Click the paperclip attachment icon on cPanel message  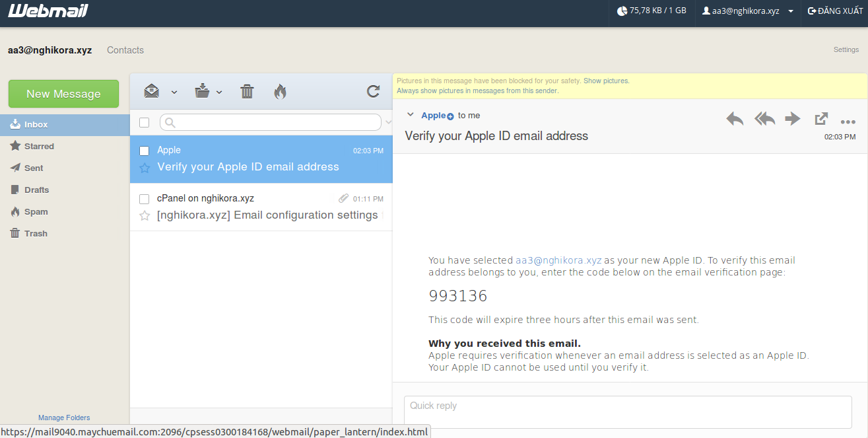(x=343, y=198)
